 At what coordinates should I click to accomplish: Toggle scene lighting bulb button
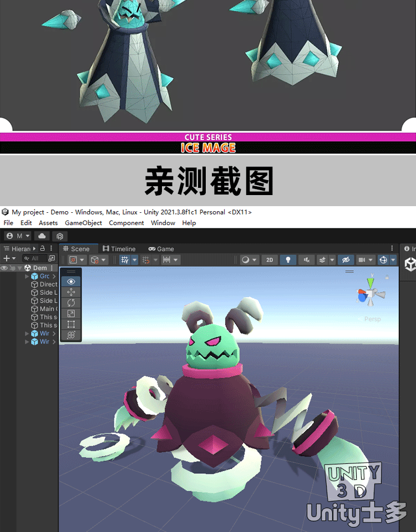tap(288, 260)
